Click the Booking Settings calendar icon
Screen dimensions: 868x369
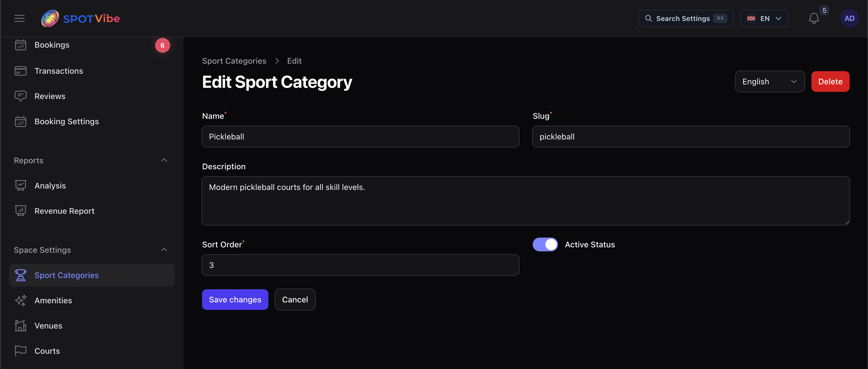click(x=21, y=121)
